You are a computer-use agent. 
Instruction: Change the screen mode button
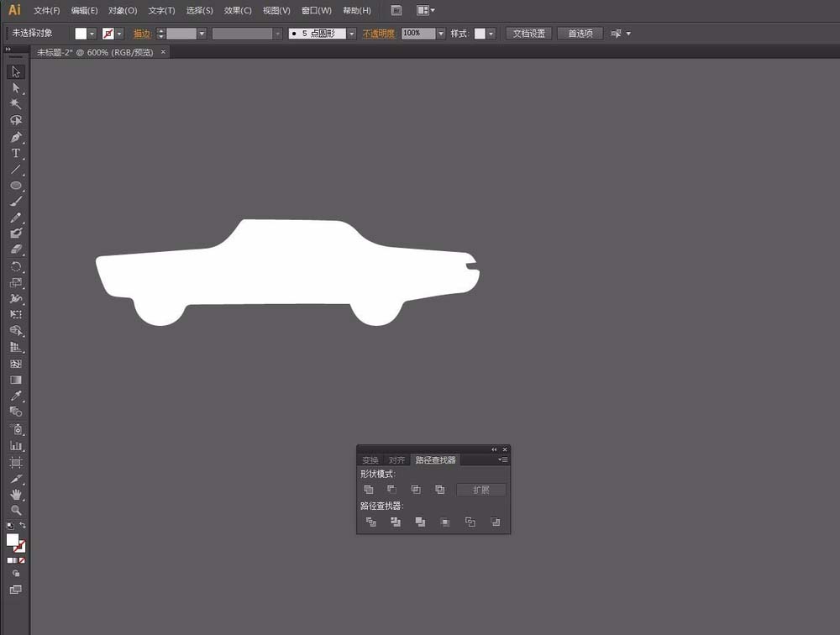click(15, 590)
